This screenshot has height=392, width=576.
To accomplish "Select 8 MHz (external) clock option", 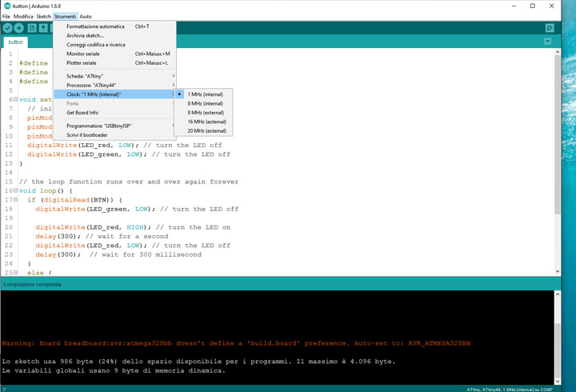I will [203, 113].
